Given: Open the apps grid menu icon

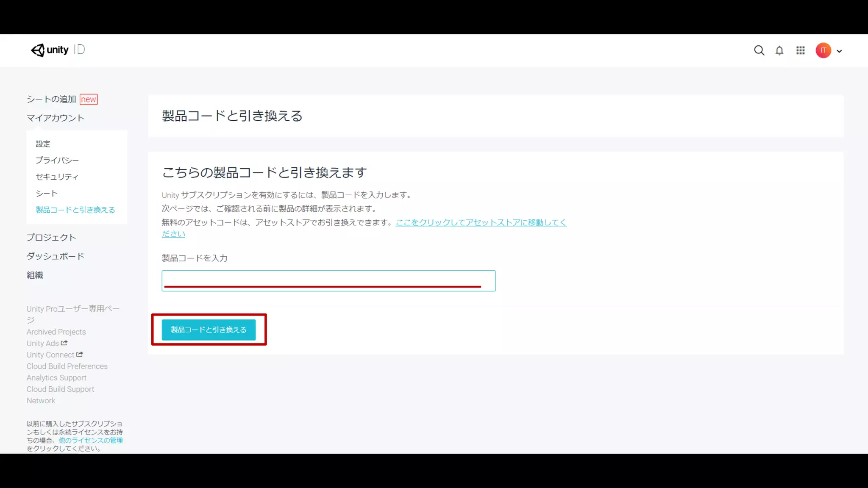Looking at the screenshot, I should point(800,50).
